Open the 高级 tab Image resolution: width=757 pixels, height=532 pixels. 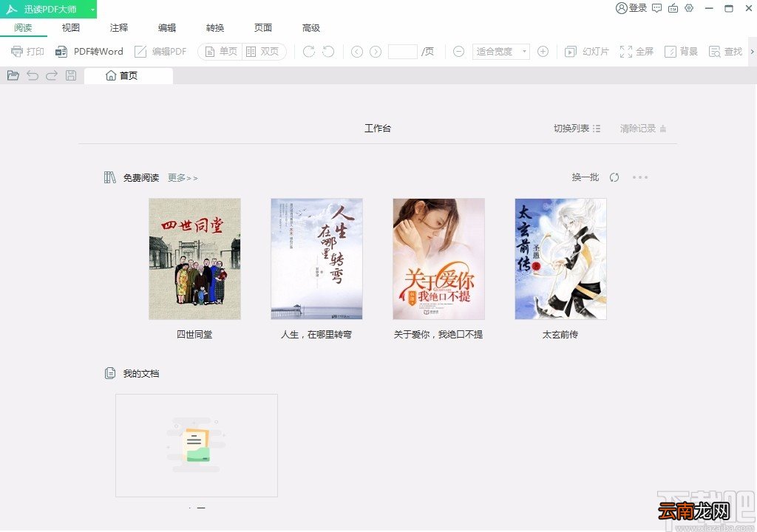pyautogui.click(x=311, y=28)
